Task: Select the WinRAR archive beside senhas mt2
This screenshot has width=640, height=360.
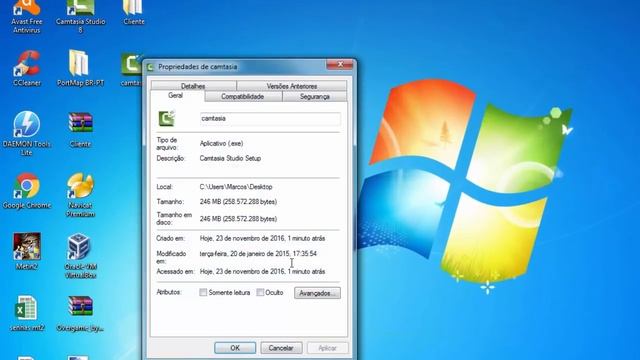Action: click(x=80, y=313)
